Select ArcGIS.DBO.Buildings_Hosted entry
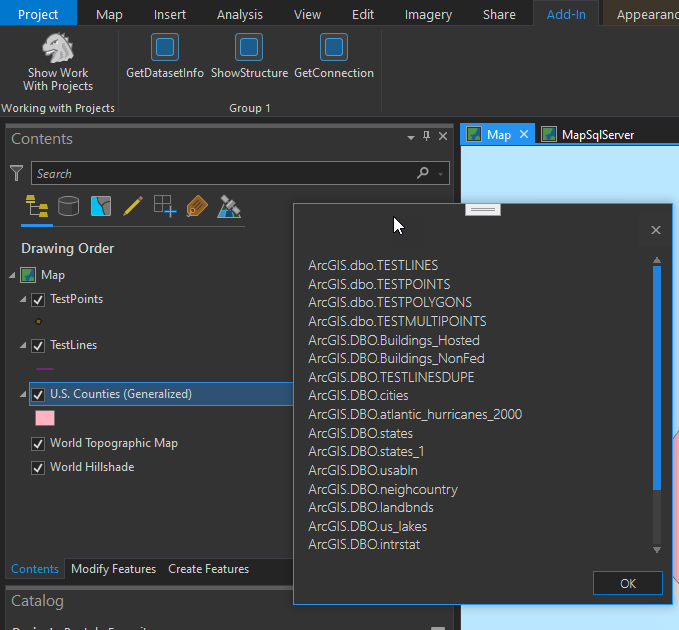The height and width of the screenshot is (630, 679). 394,340
